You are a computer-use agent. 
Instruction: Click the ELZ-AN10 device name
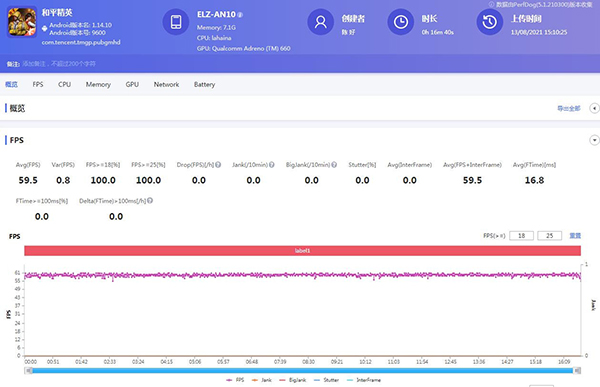216,15
